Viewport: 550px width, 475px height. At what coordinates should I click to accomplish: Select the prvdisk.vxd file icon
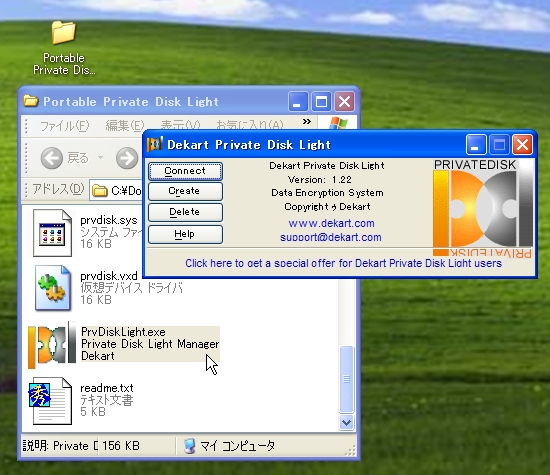(x=53, y=288)
